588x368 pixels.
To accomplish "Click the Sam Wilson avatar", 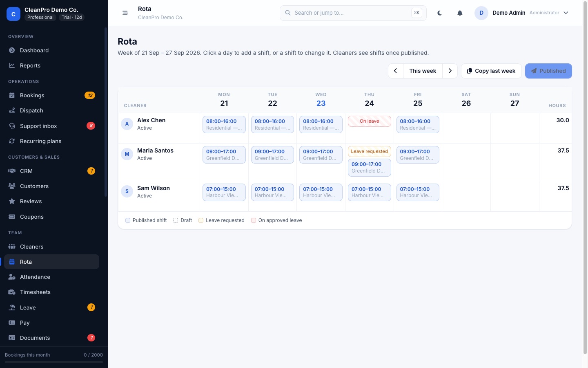I will [127, 191].
